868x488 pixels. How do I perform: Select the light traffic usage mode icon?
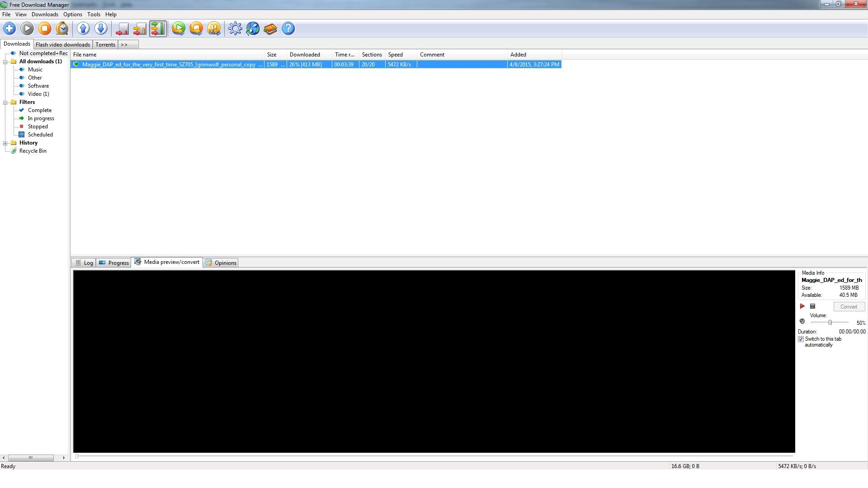pos(122,29)
